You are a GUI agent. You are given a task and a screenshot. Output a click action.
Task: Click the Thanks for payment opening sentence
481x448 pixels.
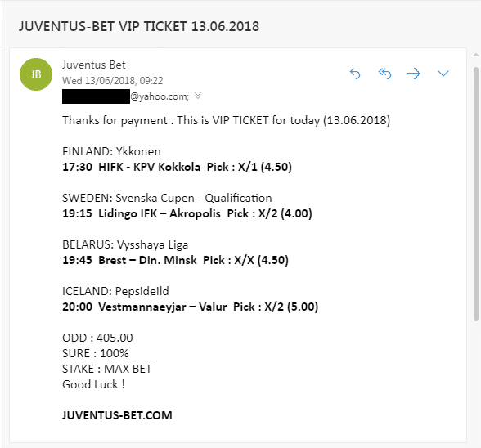(226, 120)
